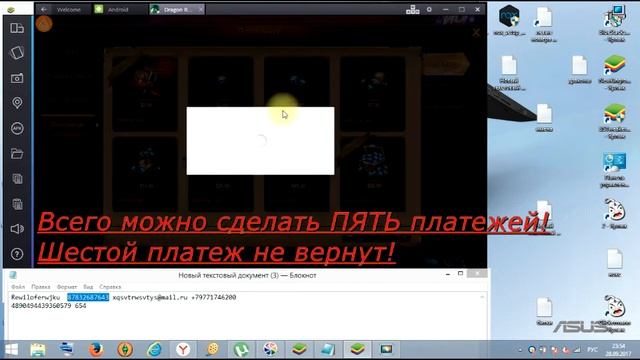Click the cookie icon on the taskbar
The image size is (640, 360).
point(212,349)
